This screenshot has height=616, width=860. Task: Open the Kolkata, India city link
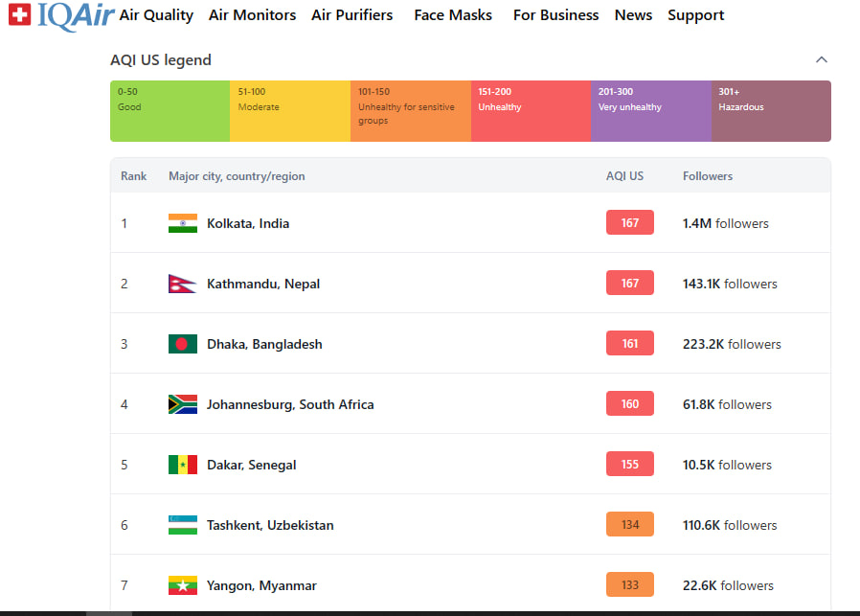[x=248, y=223]
